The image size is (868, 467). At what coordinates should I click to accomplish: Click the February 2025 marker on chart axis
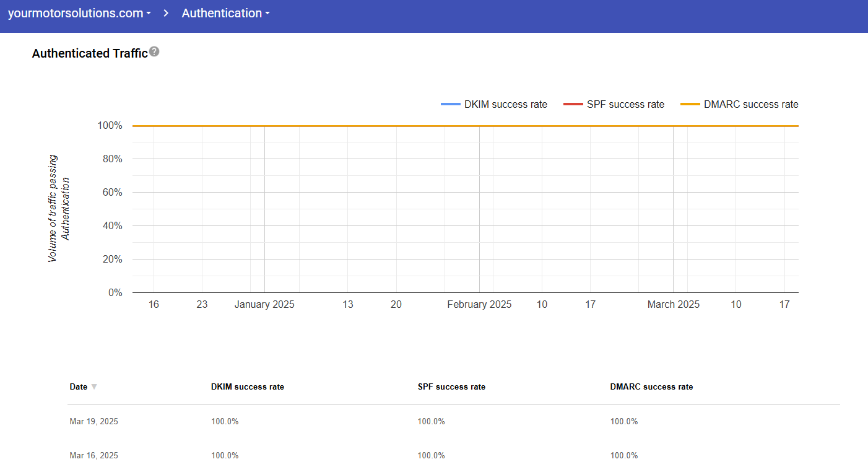479,304
